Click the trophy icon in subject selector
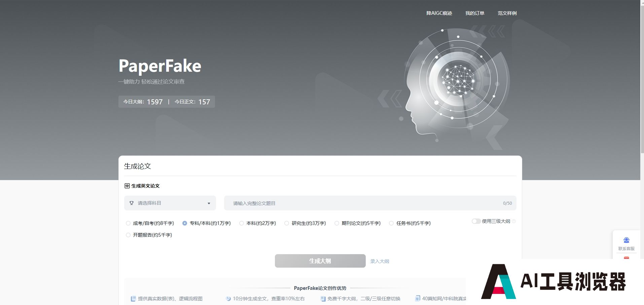 pyautogui.click(x=132, y=203)
